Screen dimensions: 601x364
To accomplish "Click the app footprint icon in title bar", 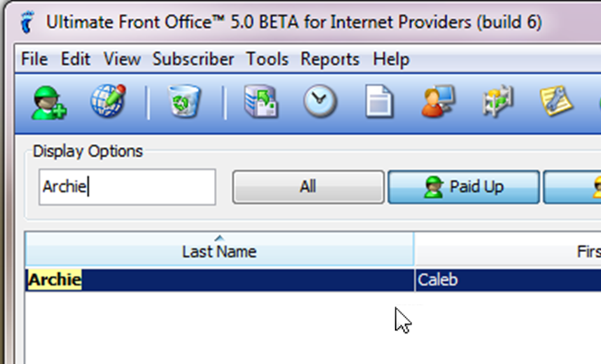I will (27, 23).
